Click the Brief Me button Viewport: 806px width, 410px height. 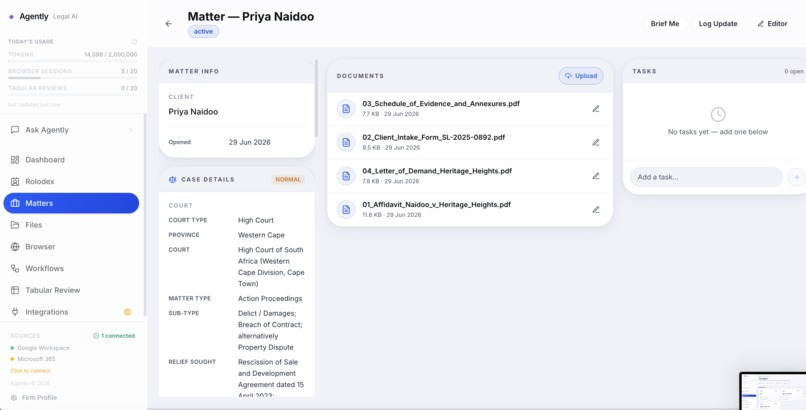point(665,24)
